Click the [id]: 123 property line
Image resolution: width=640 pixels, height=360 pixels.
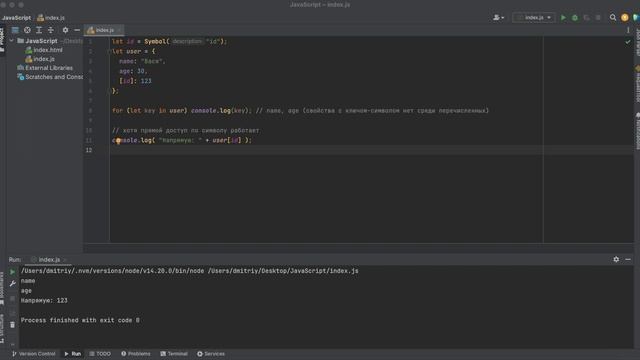pyautogui.click(x=135, y=81)
